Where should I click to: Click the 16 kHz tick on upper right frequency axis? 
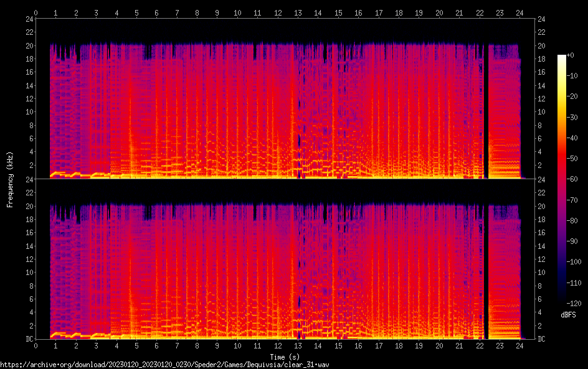point(542,73)
